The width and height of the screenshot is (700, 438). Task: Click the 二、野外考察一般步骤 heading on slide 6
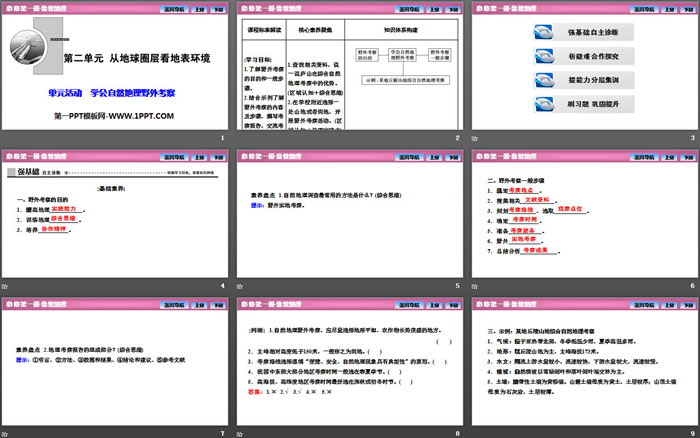click(516, 181)
